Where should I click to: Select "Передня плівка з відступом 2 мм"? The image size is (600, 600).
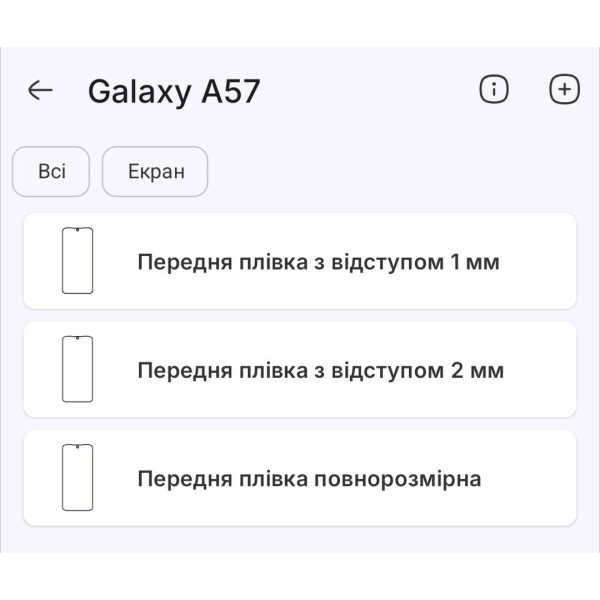coord(320,370)
